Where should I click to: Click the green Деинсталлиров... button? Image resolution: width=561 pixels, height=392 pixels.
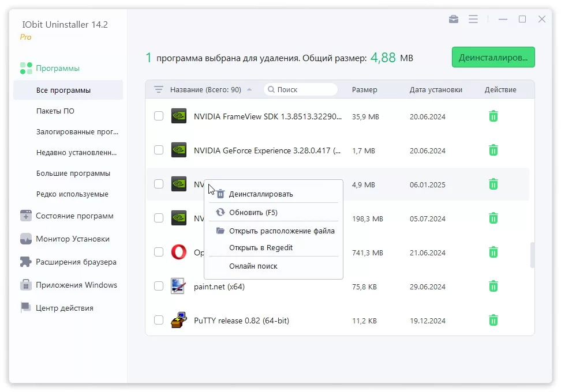point(493,57)
